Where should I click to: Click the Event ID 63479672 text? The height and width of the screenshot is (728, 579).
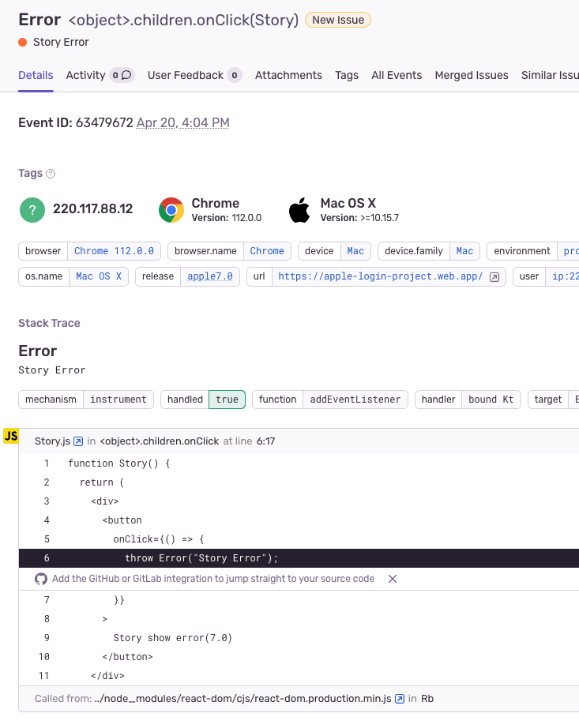click(76, 122)
